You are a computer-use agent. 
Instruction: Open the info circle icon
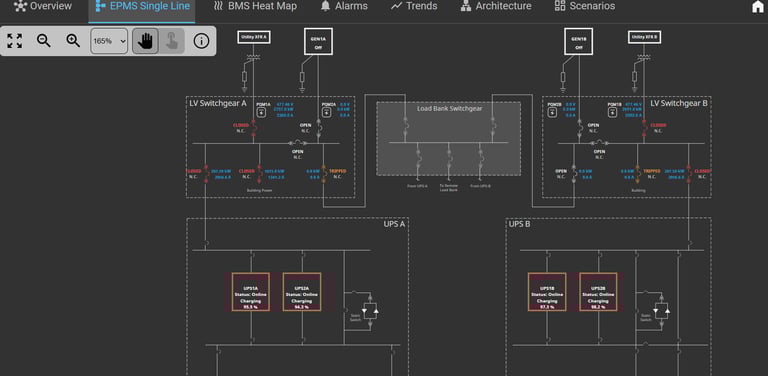coord(201,41)
